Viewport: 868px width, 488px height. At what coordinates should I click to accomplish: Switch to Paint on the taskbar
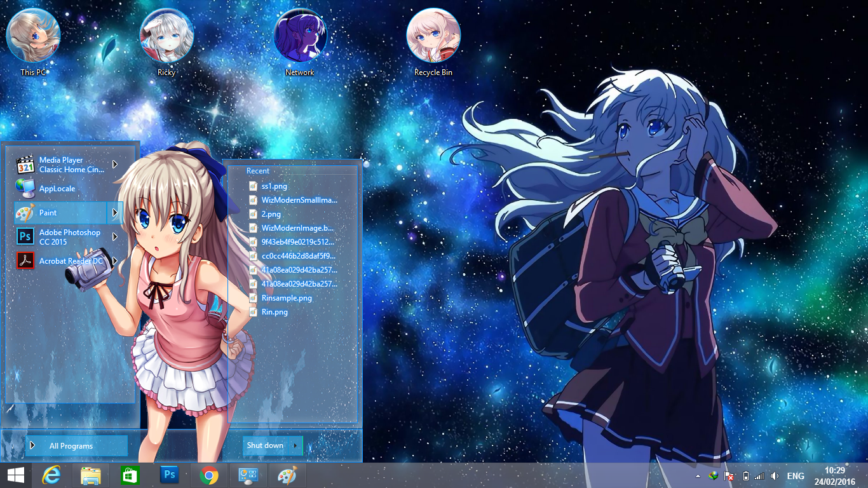point(287,475)
